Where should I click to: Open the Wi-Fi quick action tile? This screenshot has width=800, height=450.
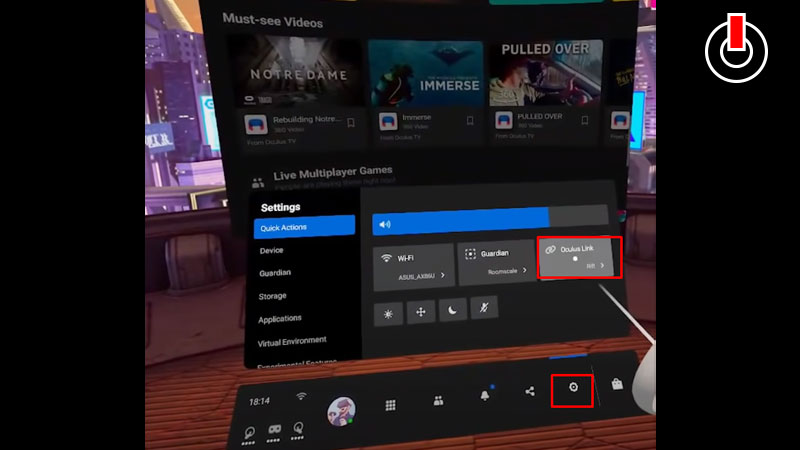pyautogui.click(x=414, y=267)
